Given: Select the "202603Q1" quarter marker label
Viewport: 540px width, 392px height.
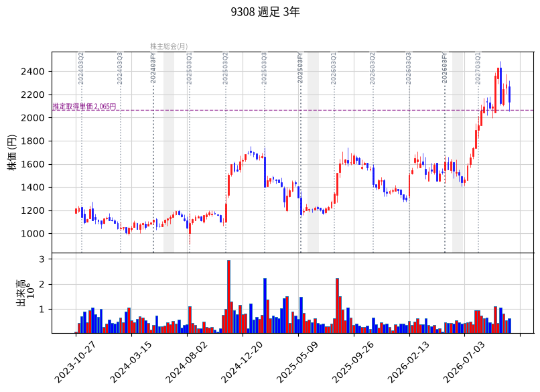Looking at the screenshot, I should click(x=334, y=68).
